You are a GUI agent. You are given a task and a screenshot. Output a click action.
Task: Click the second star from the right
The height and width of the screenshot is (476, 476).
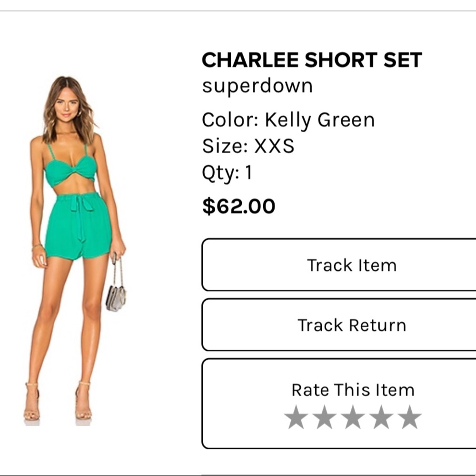point(381,416)
